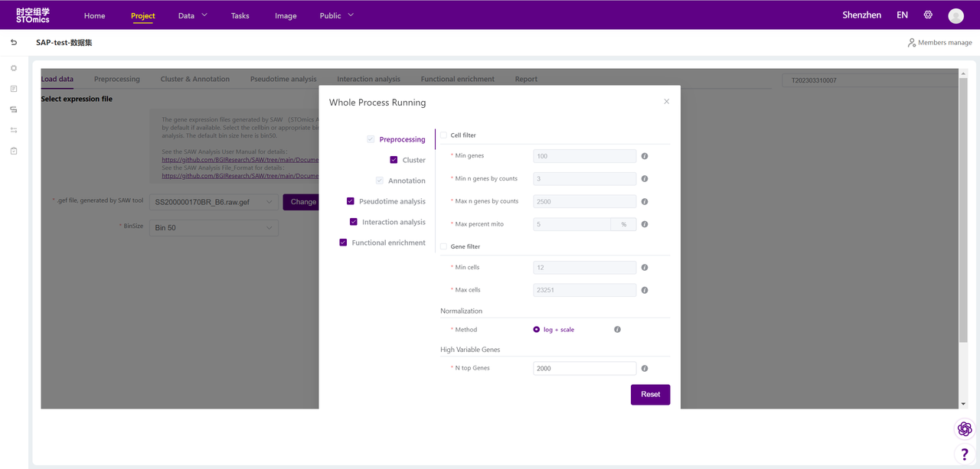Click the info icon beside Min genes
Viewport: 980px width, 469px height.
pyautogui.click(x=645, y=156)
